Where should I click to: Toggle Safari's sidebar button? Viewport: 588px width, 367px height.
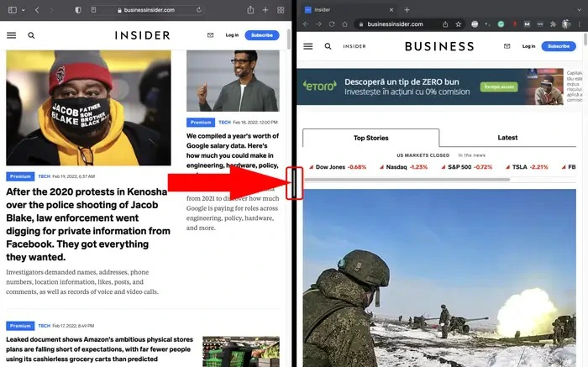point(13,10)
